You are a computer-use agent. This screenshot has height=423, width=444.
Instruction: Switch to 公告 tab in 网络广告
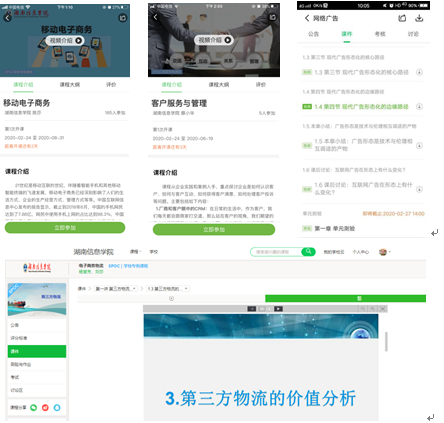[313, 34]
